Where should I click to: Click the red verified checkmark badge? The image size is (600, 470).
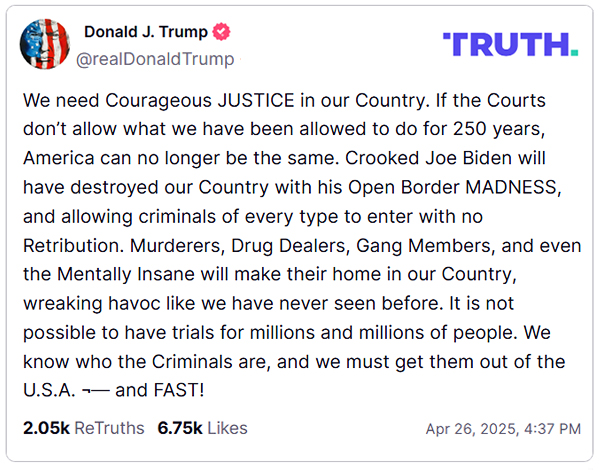click(225, 34)
